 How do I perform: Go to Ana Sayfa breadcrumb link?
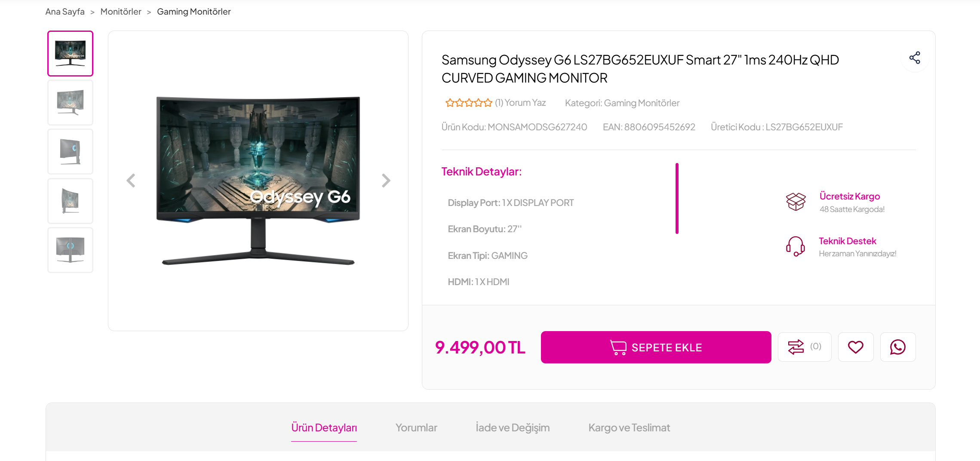[65, 12]
